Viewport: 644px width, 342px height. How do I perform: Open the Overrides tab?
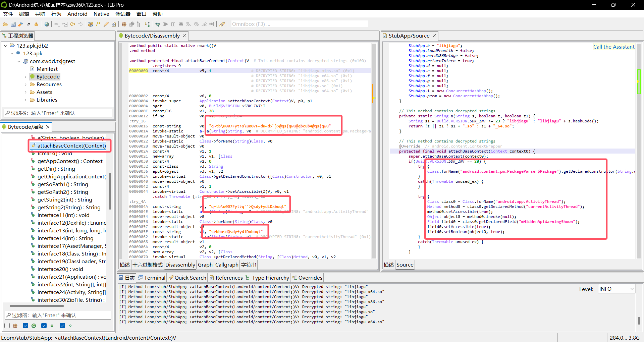(x=307, y=278)
